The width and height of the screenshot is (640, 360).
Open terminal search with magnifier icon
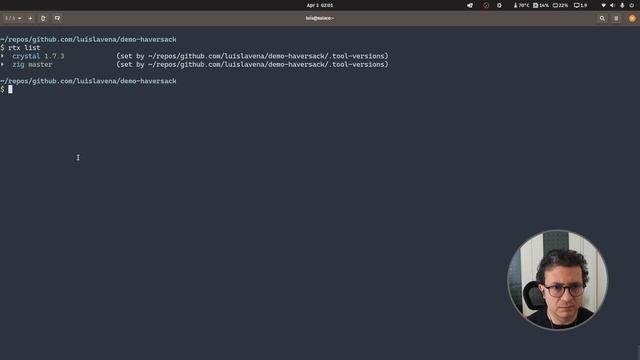click(x=602, y=18)
